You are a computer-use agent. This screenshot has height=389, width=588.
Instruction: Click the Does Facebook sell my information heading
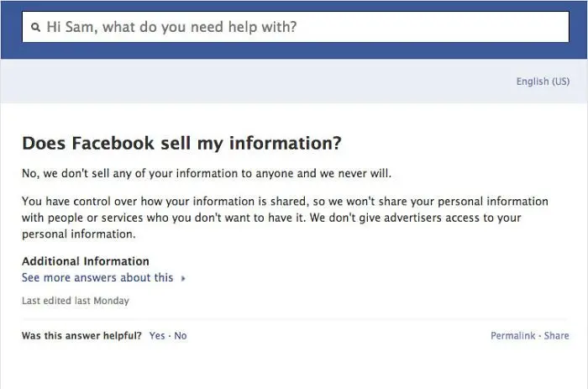[x=181, y=144]
